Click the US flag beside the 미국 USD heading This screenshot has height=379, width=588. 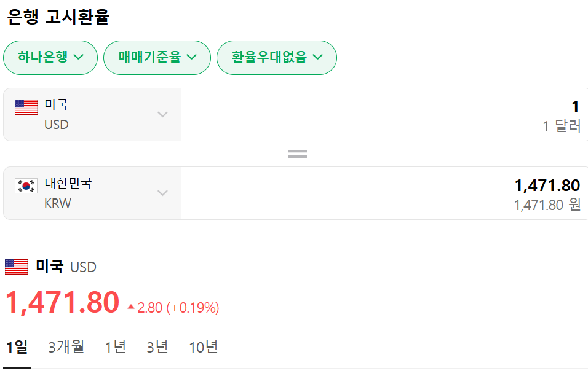[17, 267]
